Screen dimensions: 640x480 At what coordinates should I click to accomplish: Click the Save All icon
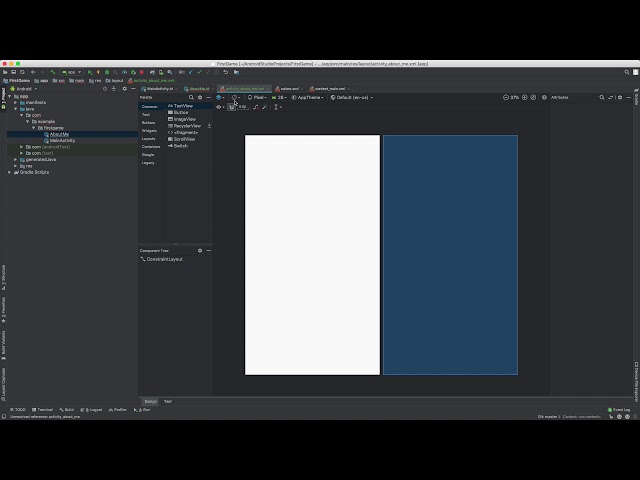[x=13, y=72]
